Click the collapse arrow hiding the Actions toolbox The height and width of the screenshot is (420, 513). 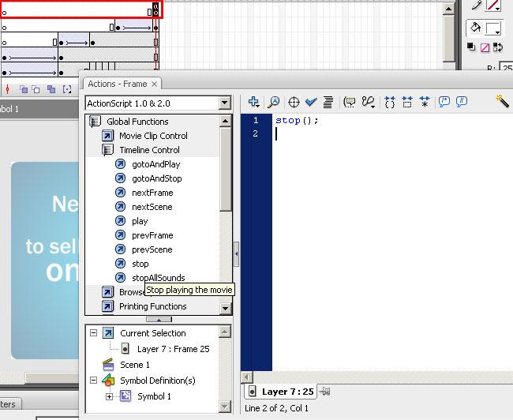(236, 253)
